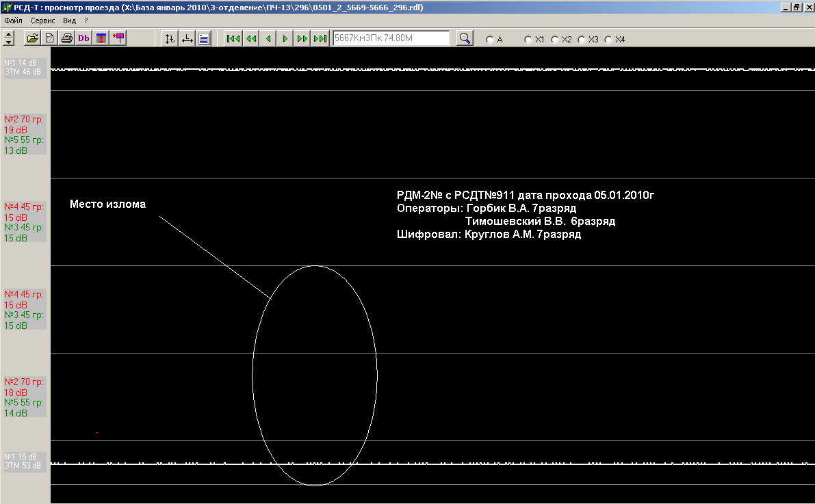Image resolution: width=815 pixels, height=504 pixels.
Task: Click the vertical scale arrows icon
Action: coord(170,38)
